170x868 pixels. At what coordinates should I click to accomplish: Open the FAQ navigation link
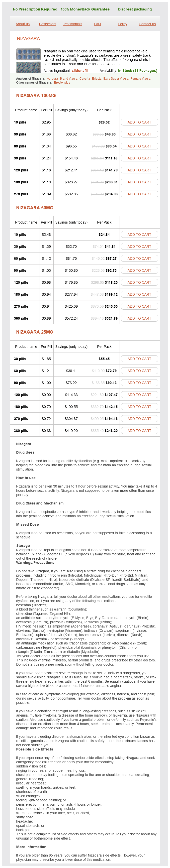(97, 24)
